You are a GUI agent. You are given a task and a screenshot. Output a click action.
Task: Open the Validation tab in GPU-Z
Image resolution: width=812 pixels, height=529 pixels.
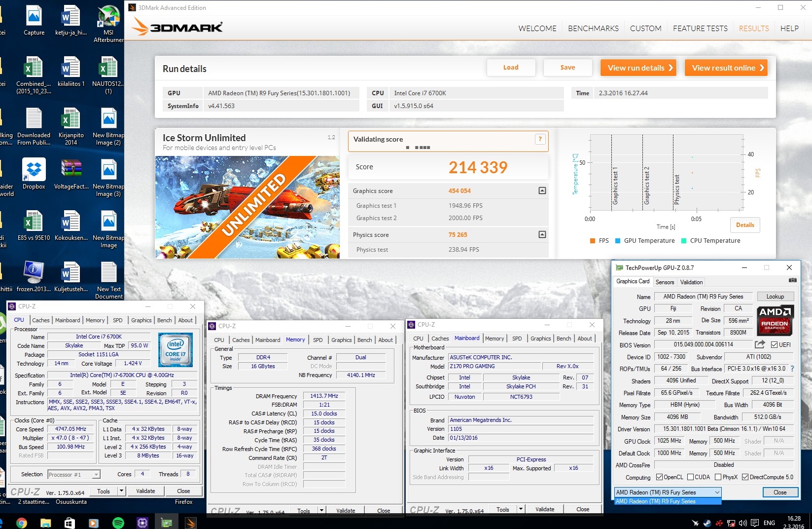point(691,282)
